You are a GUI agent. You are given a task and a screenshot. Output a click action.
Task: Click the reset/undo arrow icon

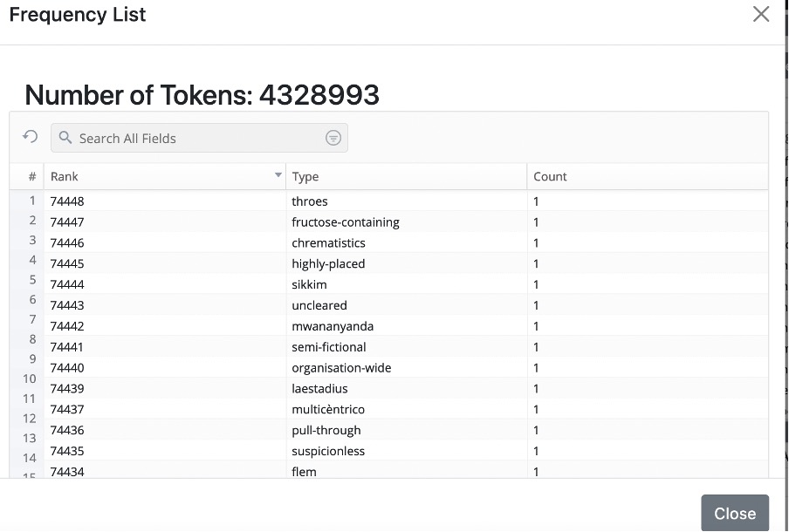click(x=31, y=137)
